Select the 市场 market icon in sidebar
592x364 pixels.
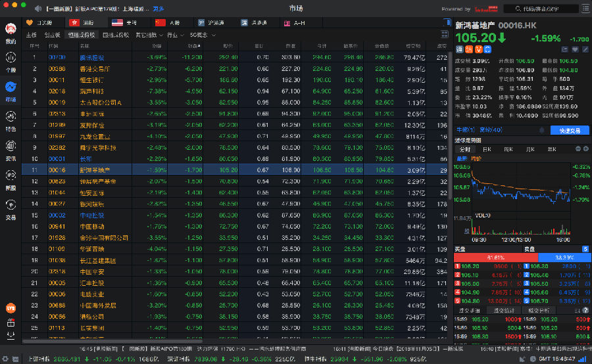coord(11,87)
